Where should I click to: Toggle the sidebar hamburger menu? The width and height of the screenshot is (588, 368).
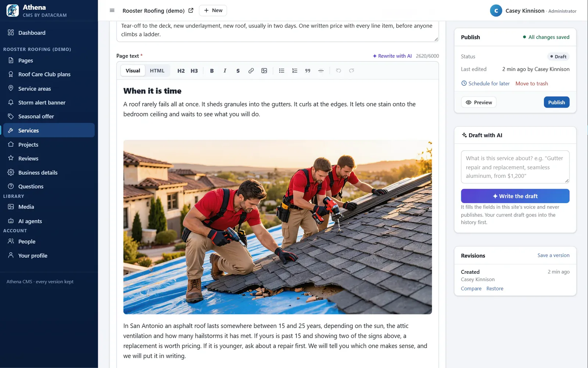pyautogui.click(x=112, y=10)
